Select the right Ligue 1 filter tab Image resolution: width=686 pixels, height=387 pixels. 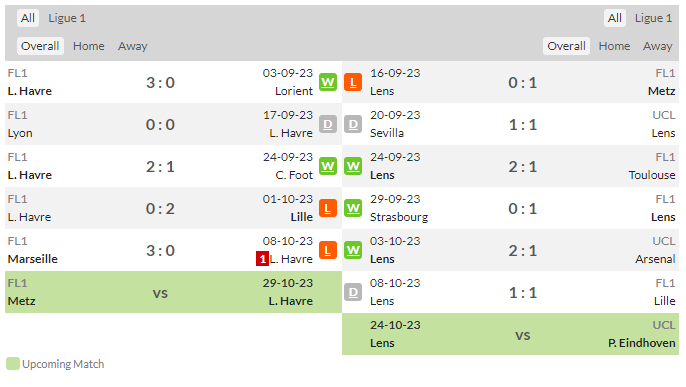(x=653, y=18)
